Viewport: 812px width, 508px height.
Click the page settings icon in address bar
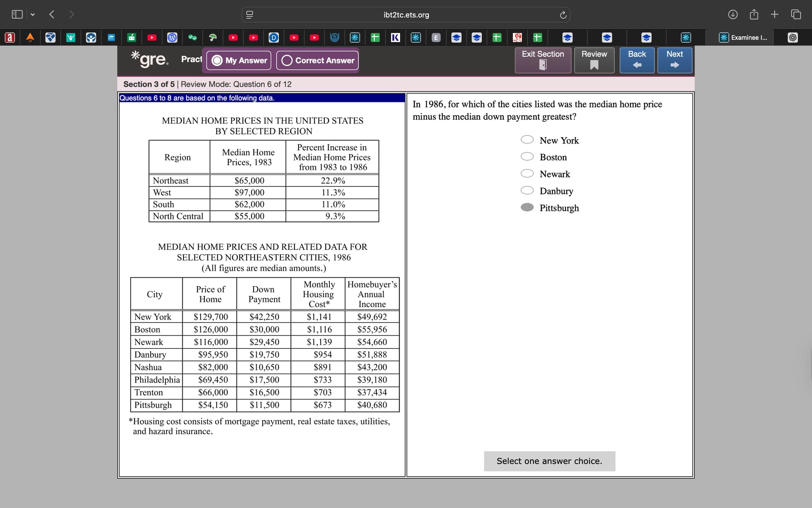click(x=250, y=15)
